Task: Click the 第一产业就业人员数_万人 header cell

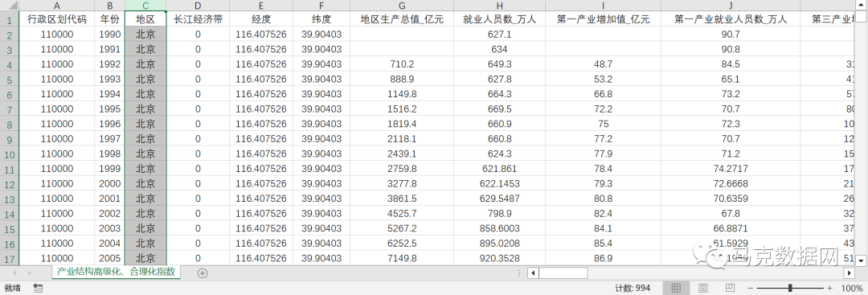Action: pos(731,19)
